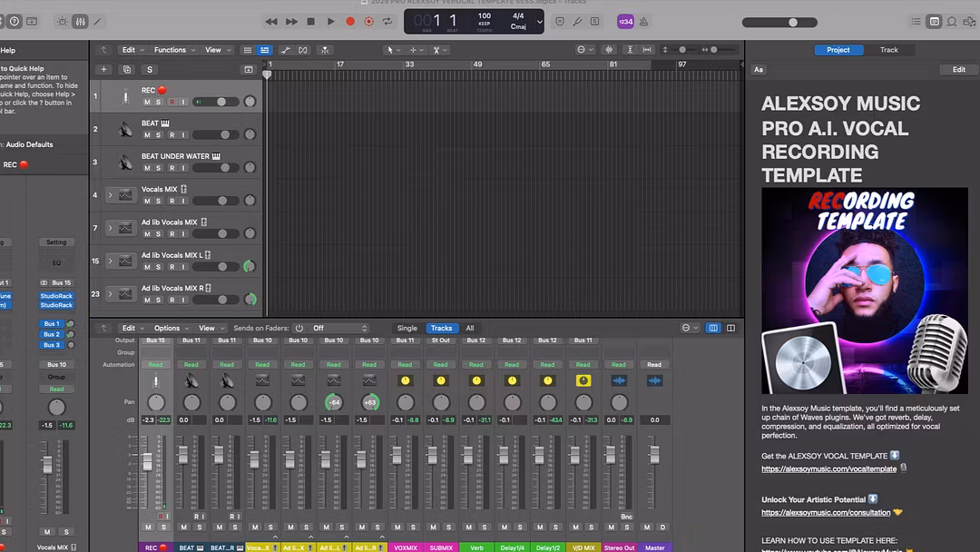Click the Bnc bounce button on Stereo Out
This screenshot has width=980, height=552.
[x=626, y=517]
